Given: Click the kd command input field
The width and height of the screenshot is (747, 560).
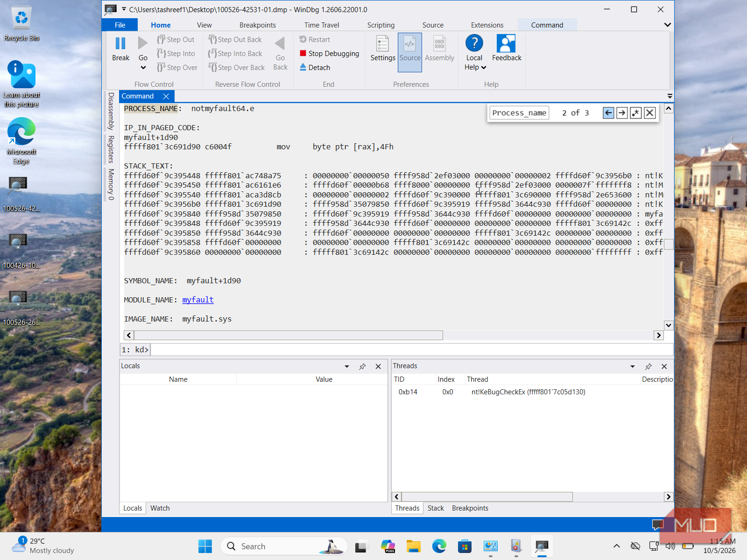Looking at the screenshot, I should click(x=411, y=350).
